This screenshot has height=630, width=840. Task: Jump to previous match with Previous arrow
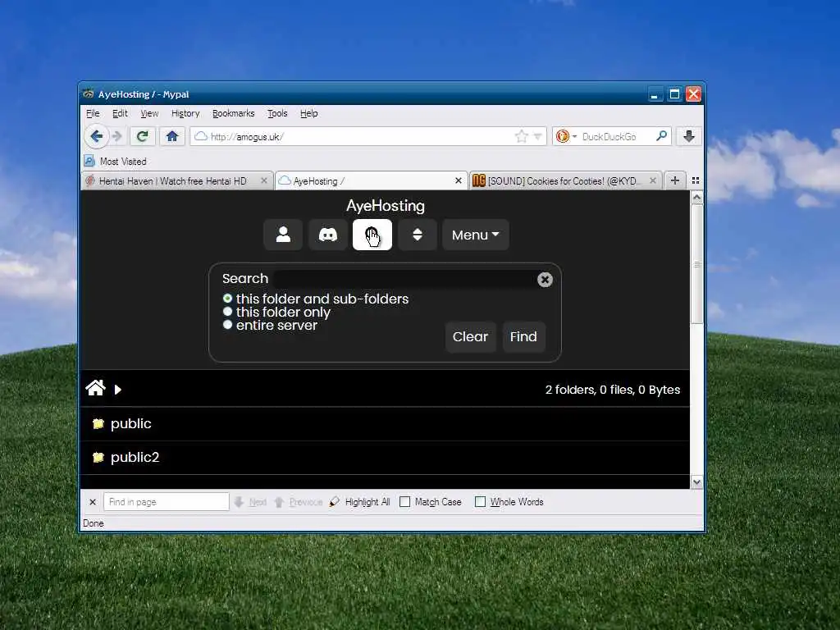(299, 502)
